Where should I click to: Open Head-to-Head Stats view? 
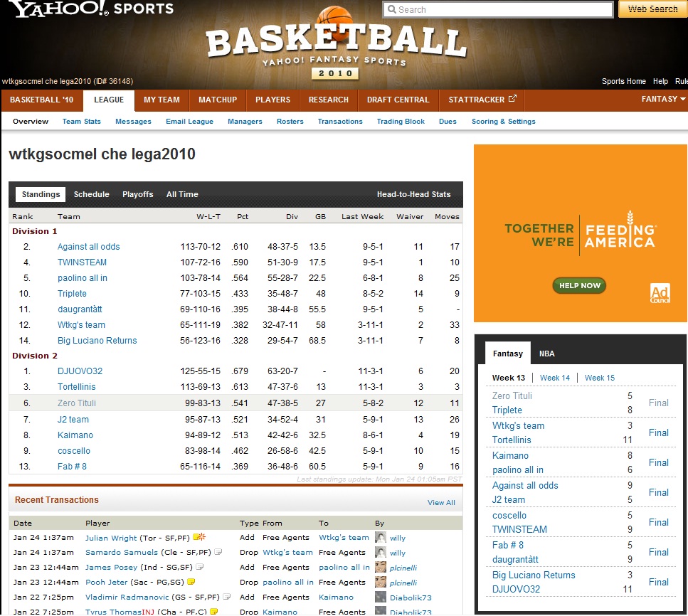click(413, 194)
